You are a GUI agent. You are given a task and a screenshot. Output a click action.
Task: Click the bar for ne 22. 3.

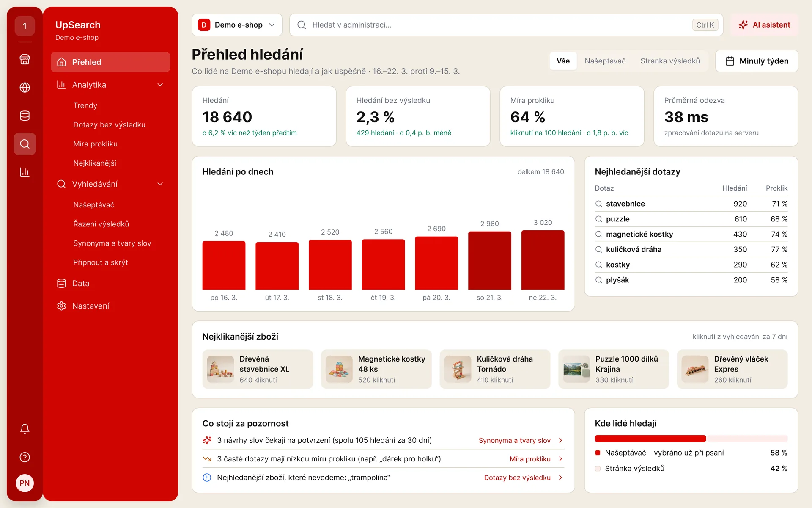543,260
